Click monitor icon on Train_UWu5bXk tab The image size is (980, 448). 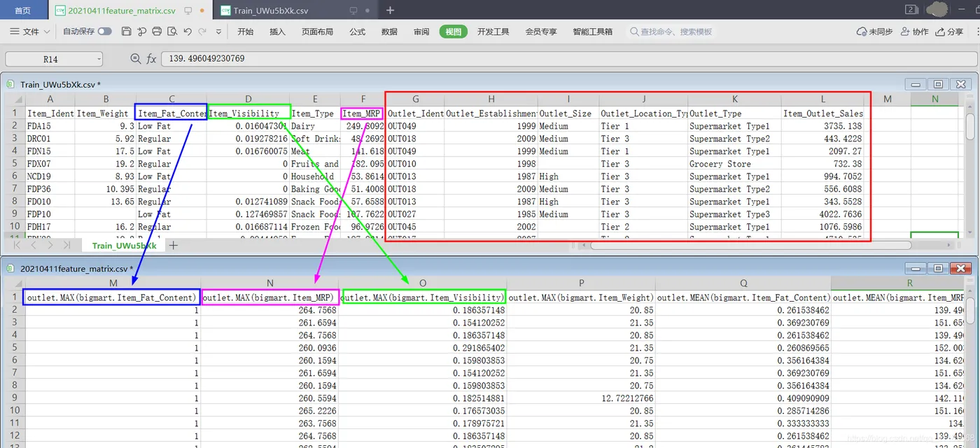coord(353,10)
